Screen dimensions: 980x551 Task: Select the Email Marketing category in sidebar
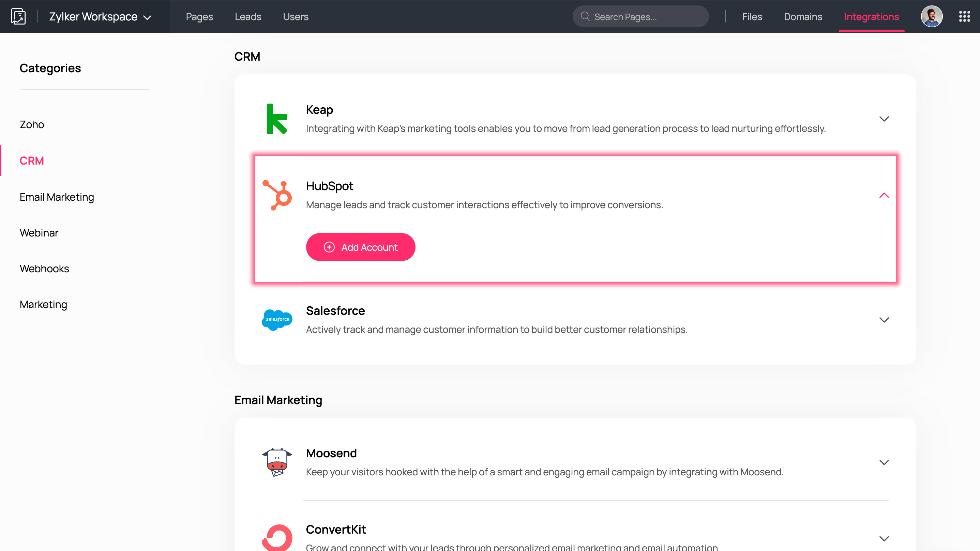pos(57,197)
